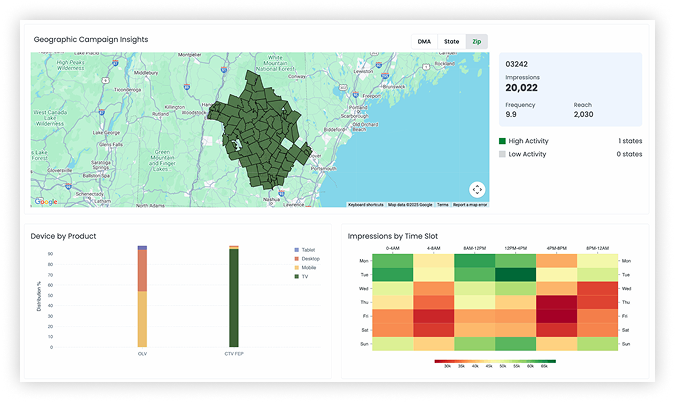Toggle Mobile series in device legend
Image resolution: width=675 pixels, height=402 pixels.
click(x=305, y=268)
